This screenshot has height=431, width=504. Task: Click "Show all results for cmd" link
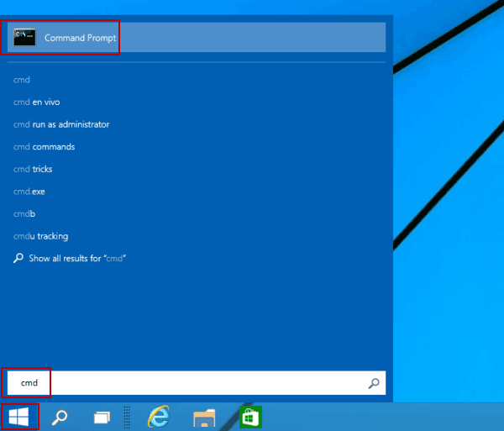tap(70, 259)
